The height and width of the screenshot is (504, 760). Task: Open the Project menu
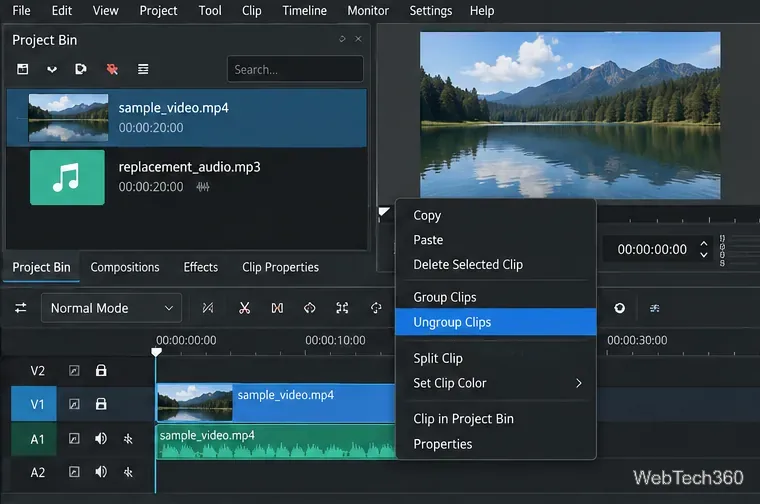pos(158,11)
